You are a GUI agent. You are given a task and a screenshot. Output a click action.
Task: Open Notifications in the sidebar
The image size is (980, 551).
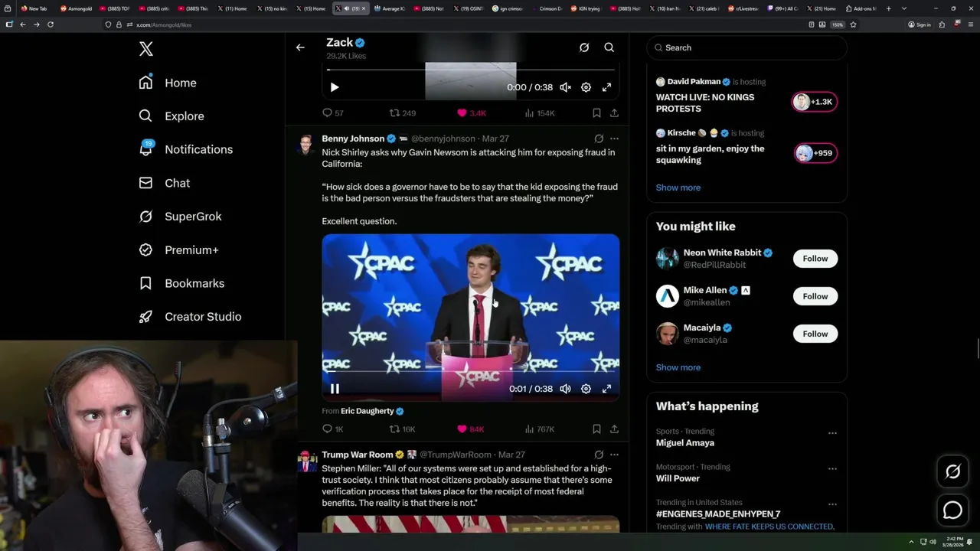pos(185,149)
